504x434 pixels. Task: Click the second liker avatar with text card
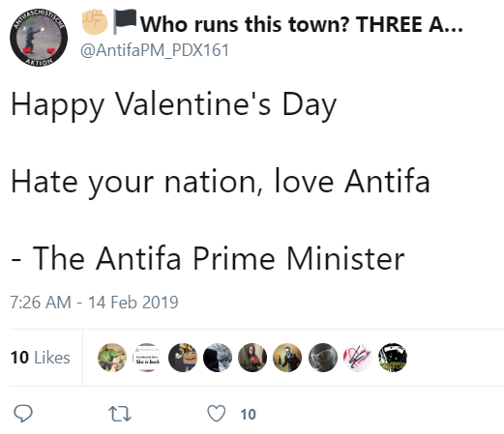pyautogui.click(x=147, y=358)
